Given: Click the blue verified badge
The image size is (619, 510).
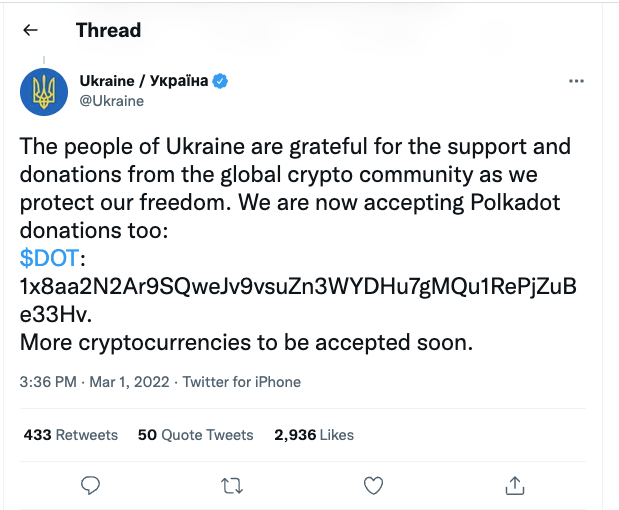Looking at the screenshot, I should click(221, 81).
